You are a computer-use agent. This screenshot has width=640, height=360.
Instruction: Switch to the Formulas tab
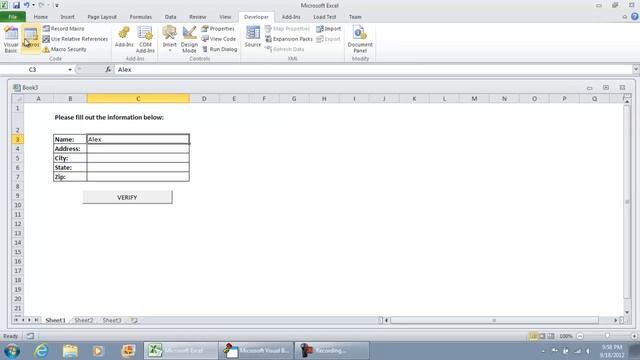140,17
